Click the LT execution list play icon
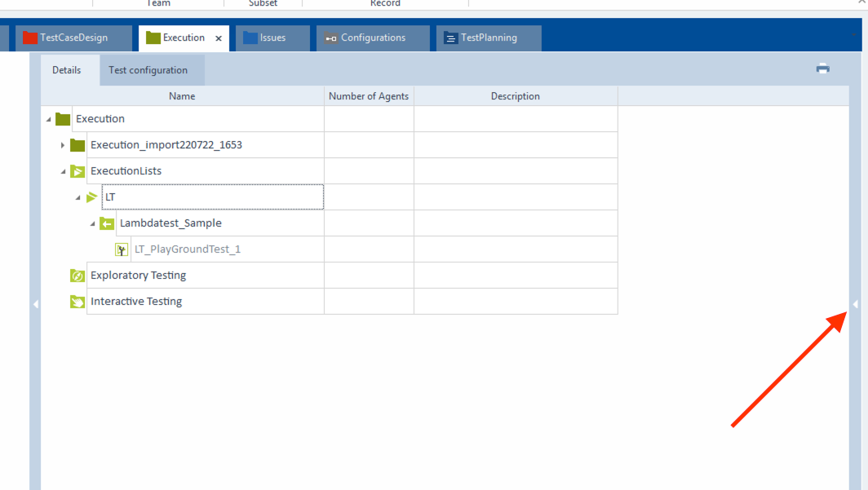 pos(92,197)
